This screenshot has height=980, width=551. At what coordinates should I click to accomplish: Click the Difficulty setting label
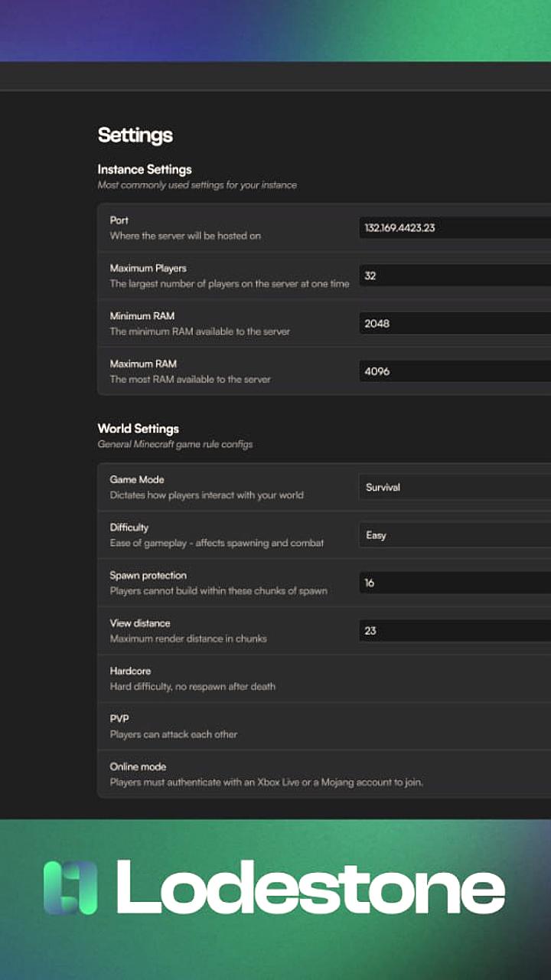click(129, 528)
